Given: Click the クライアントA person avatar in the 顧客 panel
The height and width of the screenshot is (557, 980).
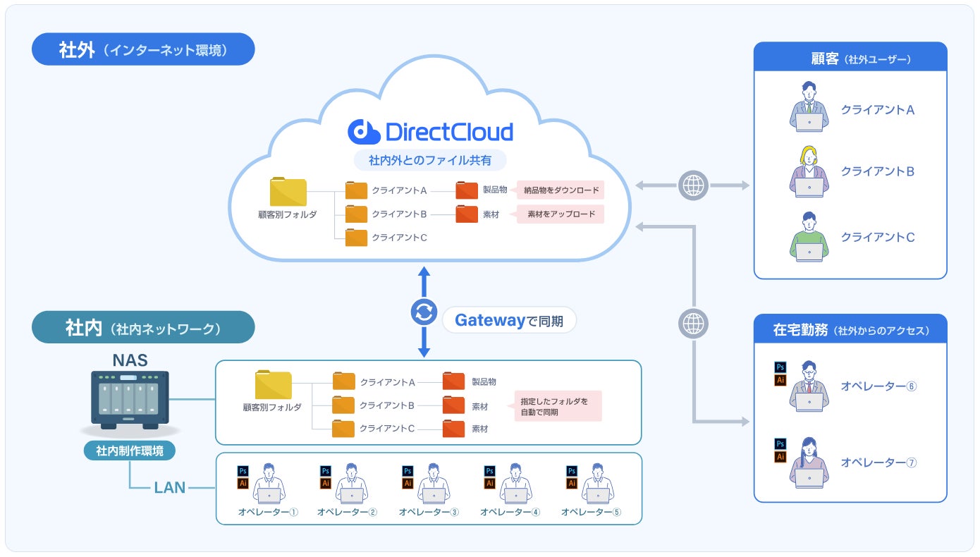Looking at the screenshot, I should coord(809,107).
